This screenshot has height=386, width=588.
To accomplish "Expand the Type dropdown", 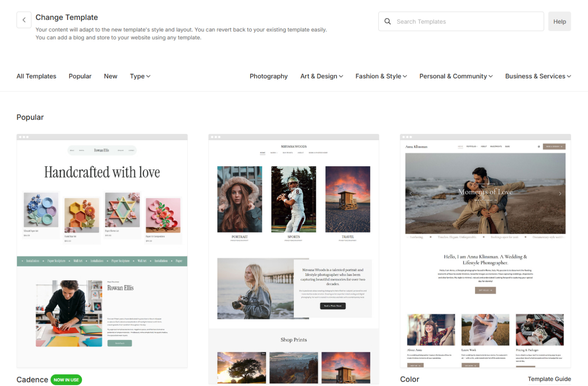I will (140, 76).
